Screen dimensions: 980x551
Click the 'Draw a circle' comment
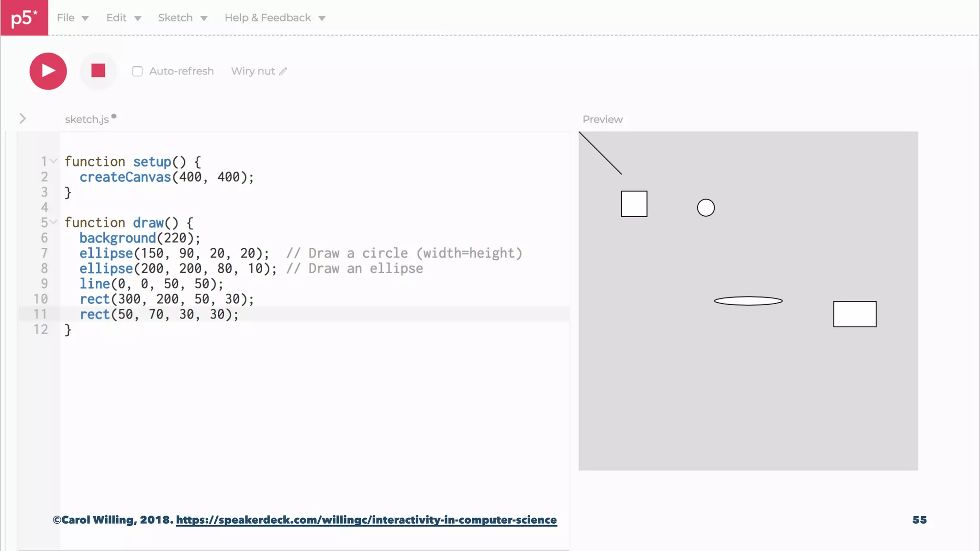(404, 253)
